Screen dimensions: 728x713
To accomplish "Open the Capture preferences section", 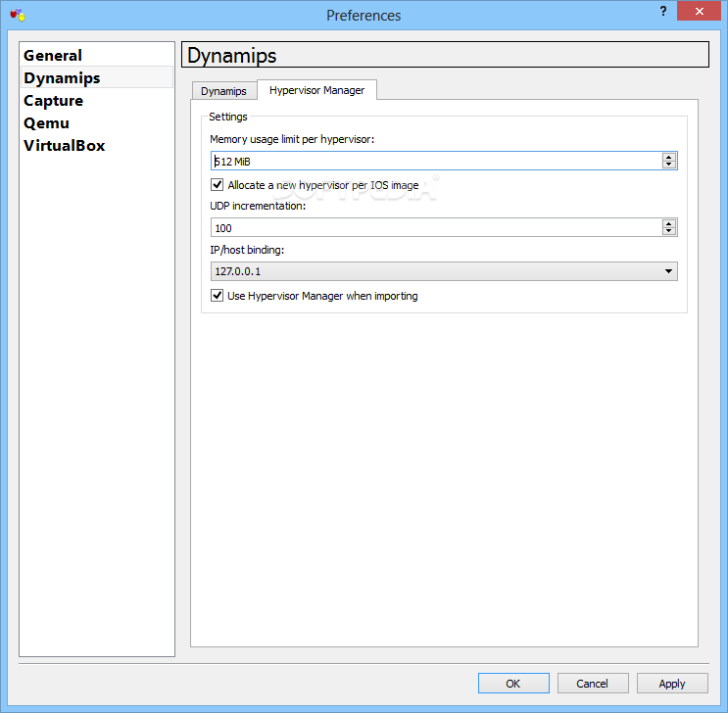I will click(96, 100).
